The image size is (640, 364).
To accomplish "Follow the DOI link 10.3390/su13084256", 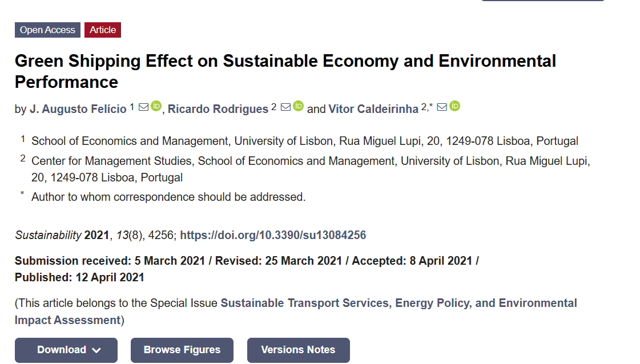I will (273, 235).
